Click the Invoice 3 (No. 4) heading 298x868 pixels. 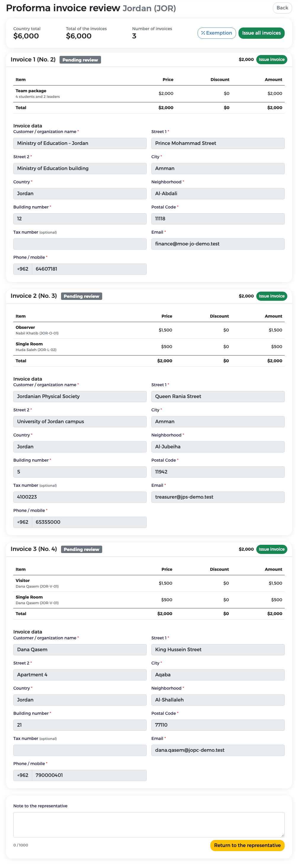coord(34,549)
